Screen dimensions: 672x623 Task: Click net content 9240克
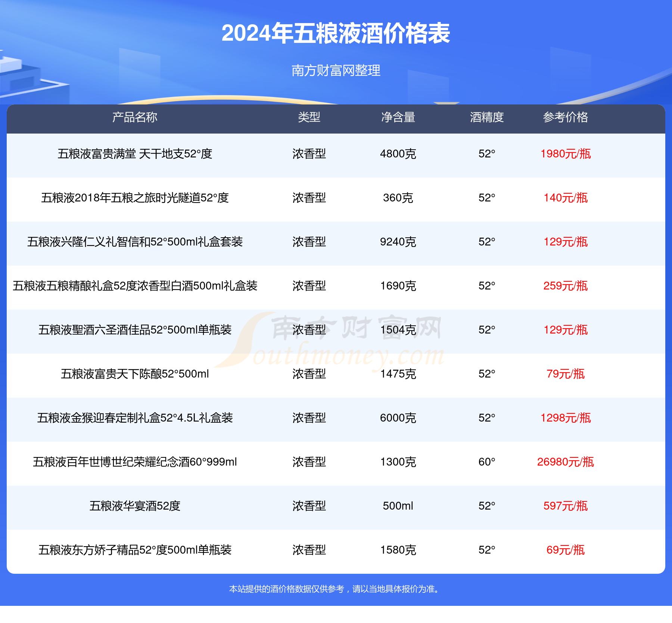398,242
